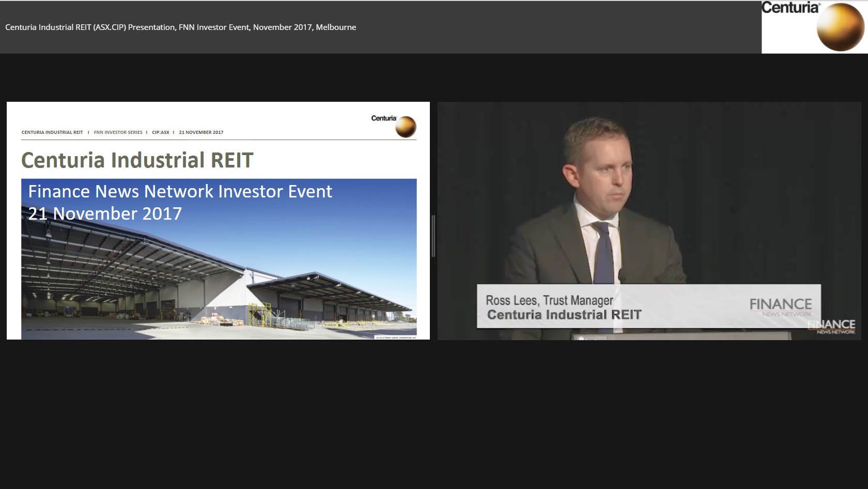Click the speaker's blue tie in the video

coord(602,253)
